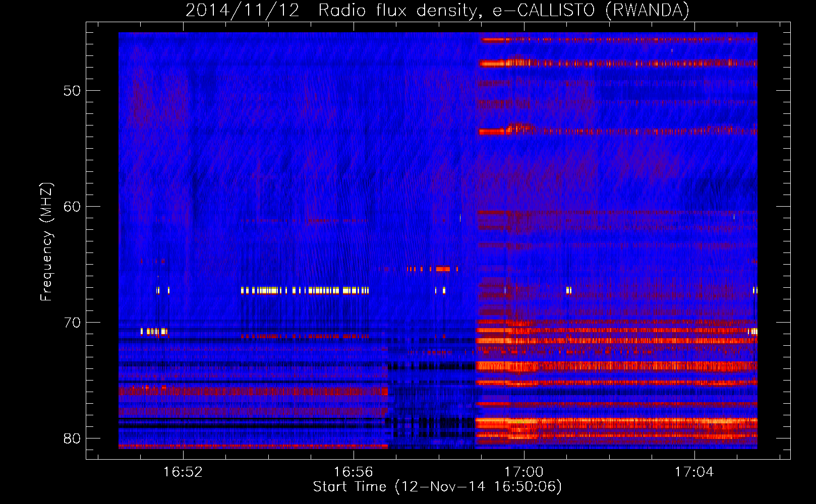This screenshot has width=816, height=504.
Task: Click the 16:56 time tick label
Action: click(x=354, y=472)
